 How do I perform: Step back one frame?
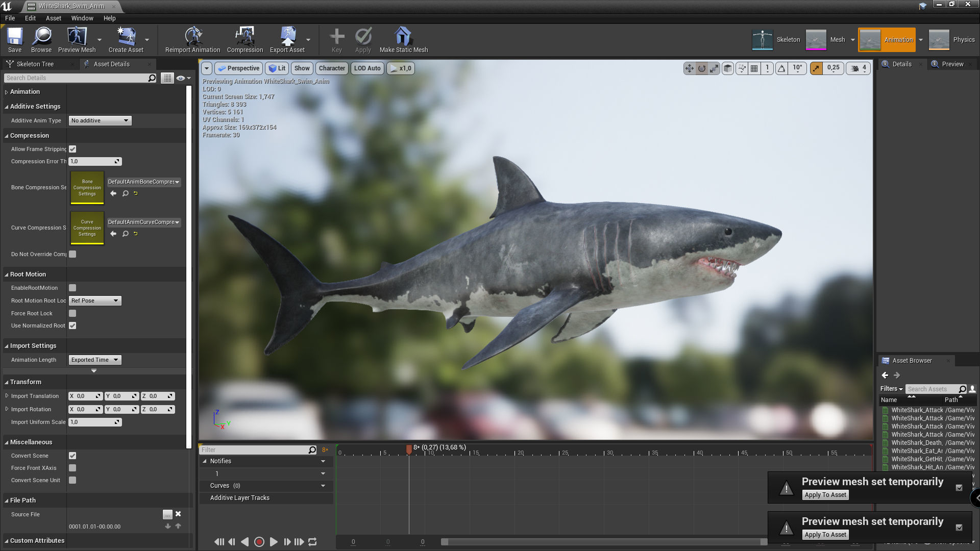[x=232, y=542]
